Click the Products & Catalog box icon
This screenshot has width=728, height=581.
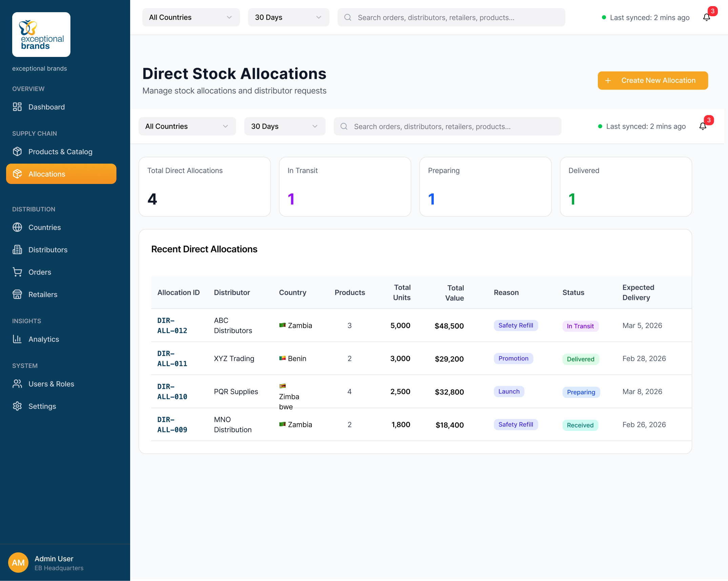click(17, 152)
